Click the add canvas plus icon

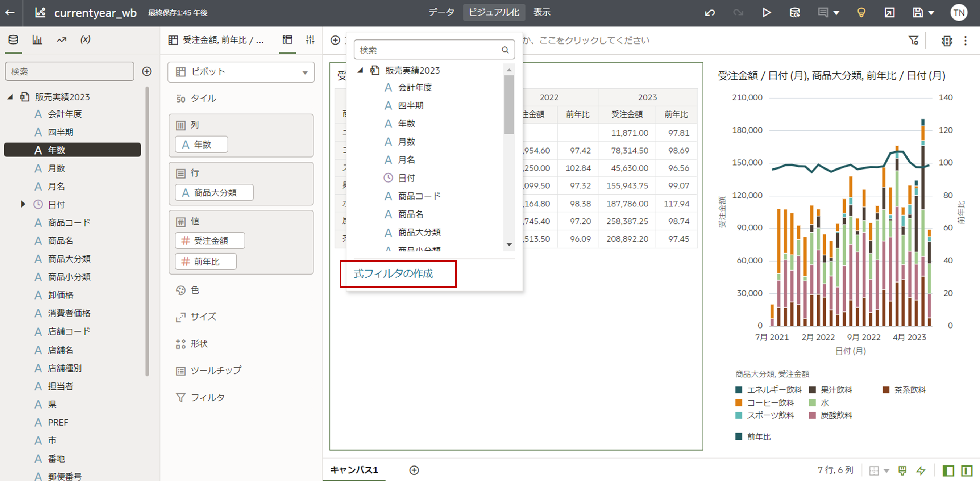(x=414, y=470)
